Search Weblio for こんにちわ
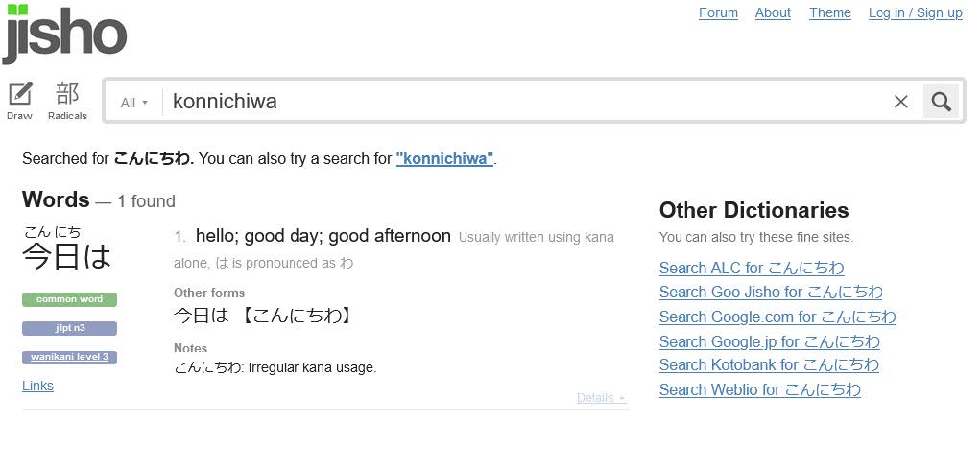 pos(759,390)
